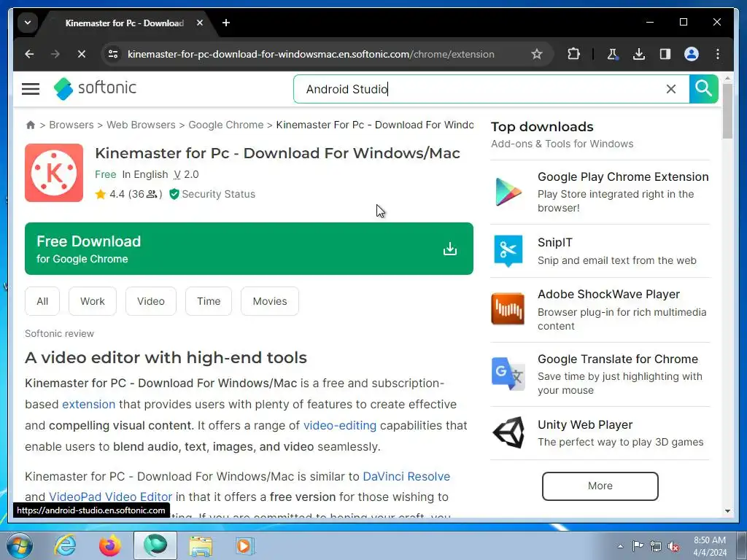Clear the search box text
This screenshot has width=747, height=560.
click(671, 89)
